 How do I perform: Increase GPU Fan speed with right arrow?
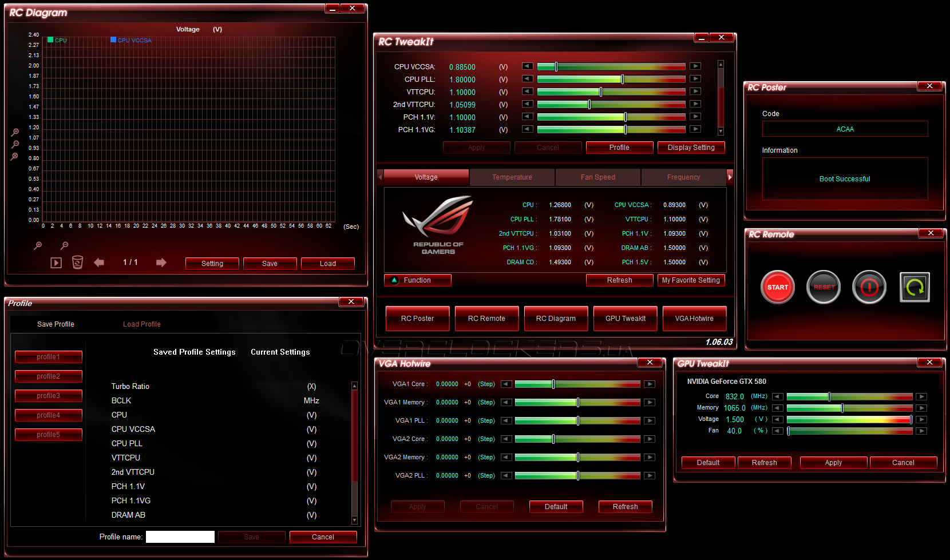click(x=921, y=431)
